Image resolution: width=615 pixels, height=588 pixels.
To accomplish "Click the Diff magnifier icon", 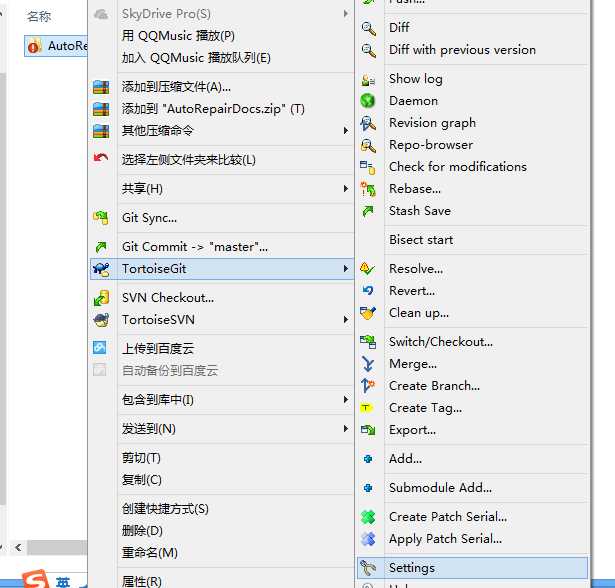I will click(x=368, y=28).
